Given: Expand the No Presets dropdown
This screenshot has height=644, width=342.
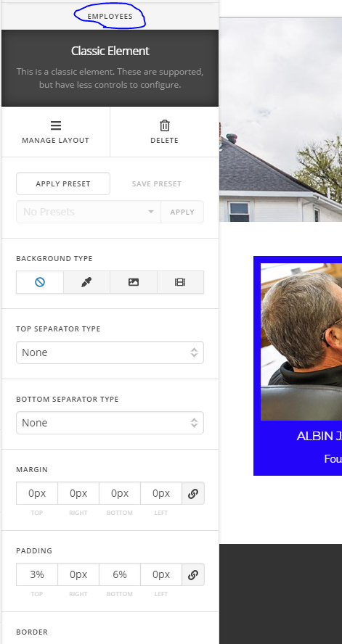Looking at the screenshot, I should [89, 212].
